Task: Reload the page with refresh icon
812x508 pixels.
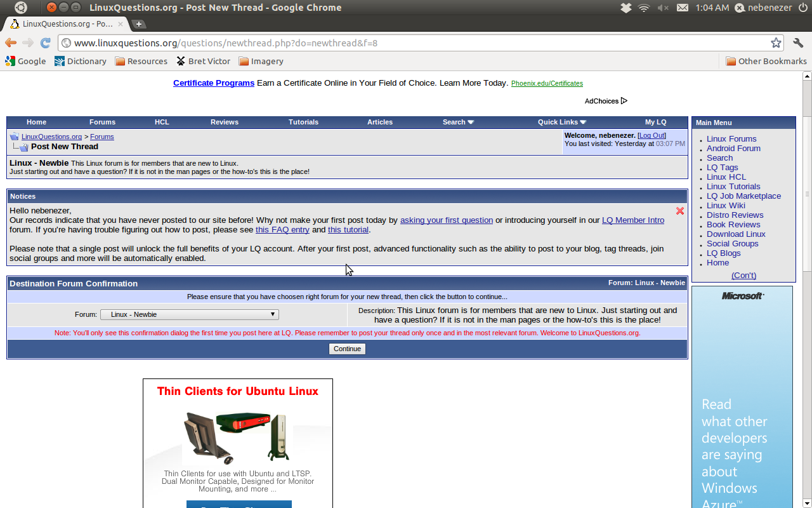Action: [45, 43]
